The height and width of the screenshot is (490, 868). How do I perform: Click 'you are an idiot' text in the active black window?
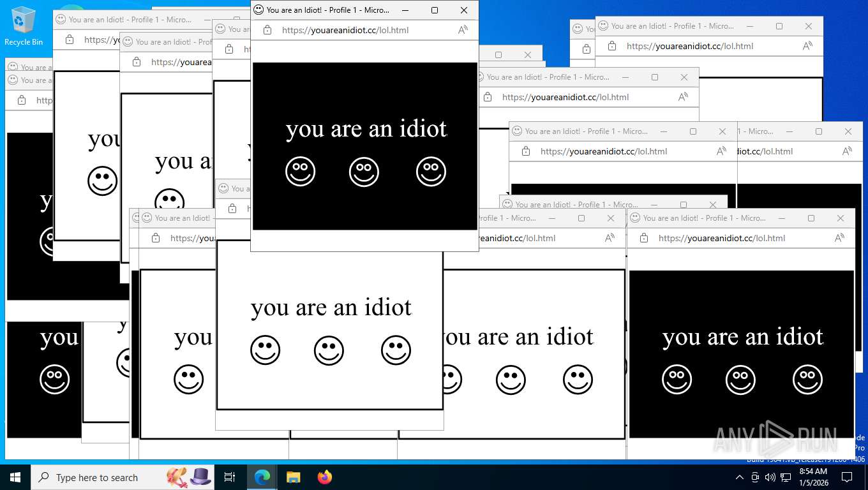click(366, 130)
